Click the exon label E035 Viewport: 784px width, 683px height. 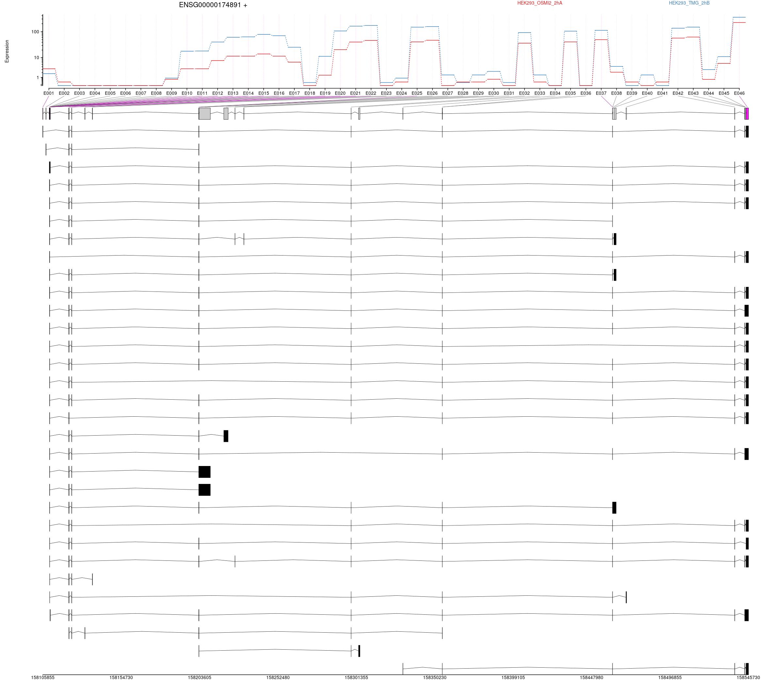click(x=570, y=93)
